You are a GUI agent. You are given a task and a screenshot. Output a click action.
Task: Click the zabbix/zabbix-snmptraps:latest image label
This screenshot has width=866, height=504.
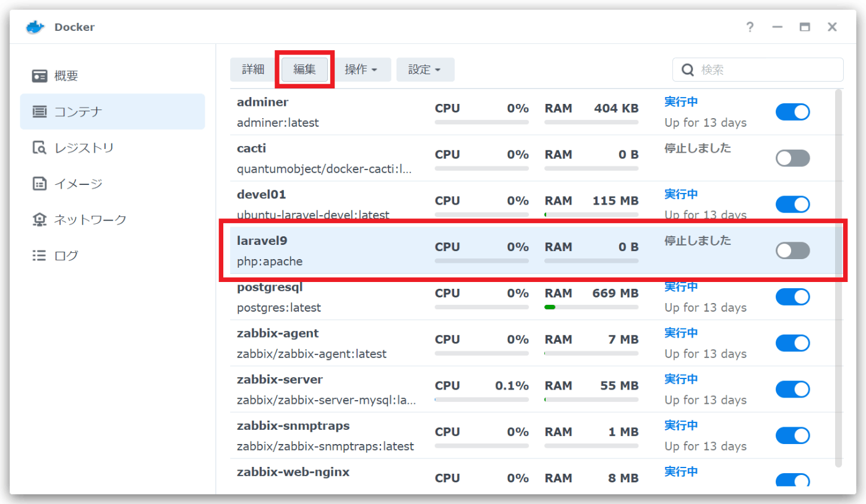click(x=325, y=446)
